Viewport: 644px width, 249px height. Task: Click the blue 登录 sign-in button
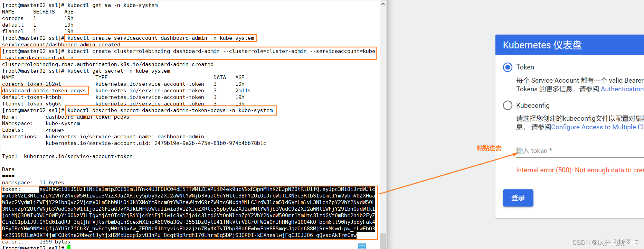pyautogui.click(x=518, y=198)
